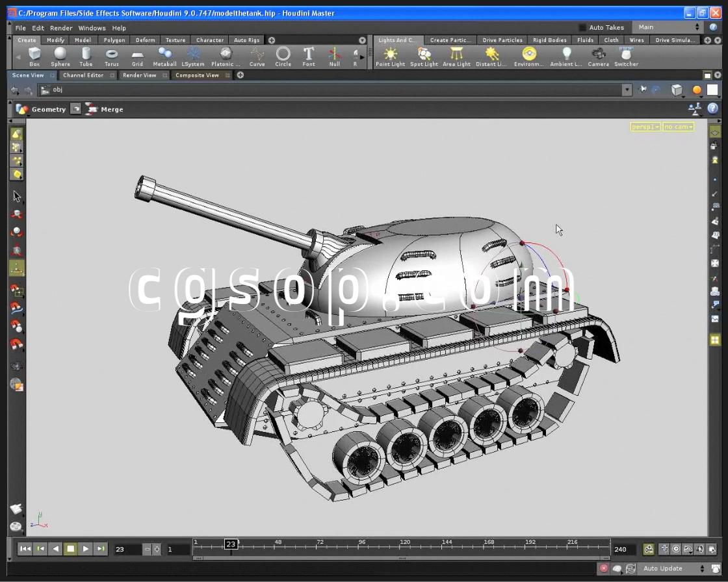
Task: Add an Environment Light
Action: (528, 57)
